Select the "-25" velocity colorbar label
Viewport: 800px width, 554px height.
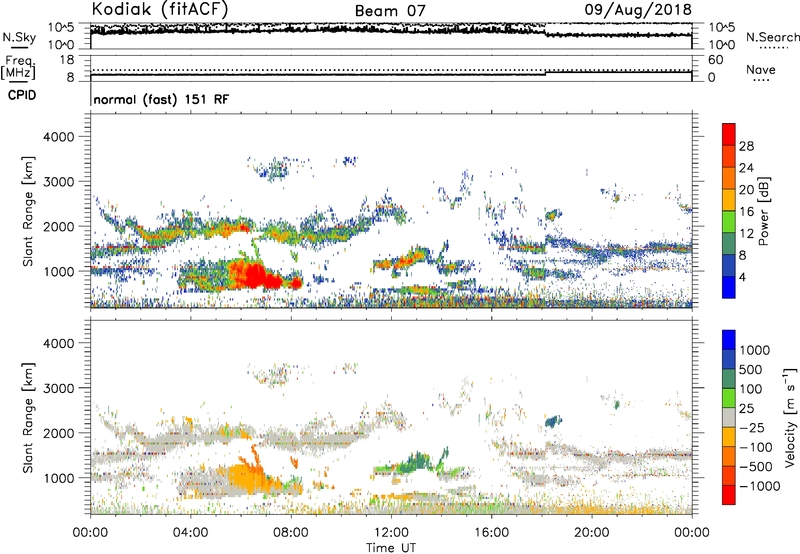click(x=752, y=428)
